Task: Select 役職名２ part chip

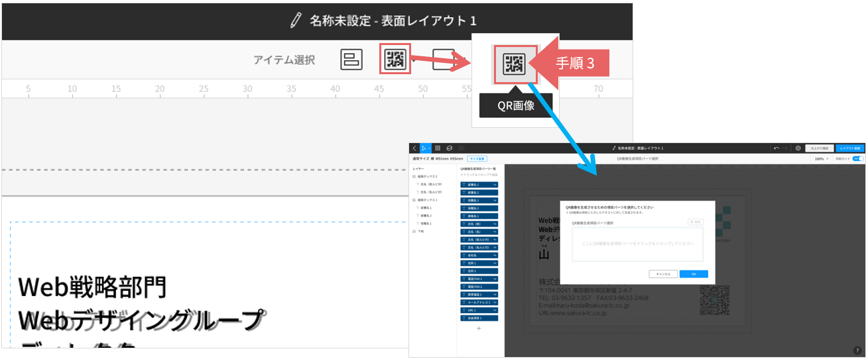Action: click(x=479, y=208)
